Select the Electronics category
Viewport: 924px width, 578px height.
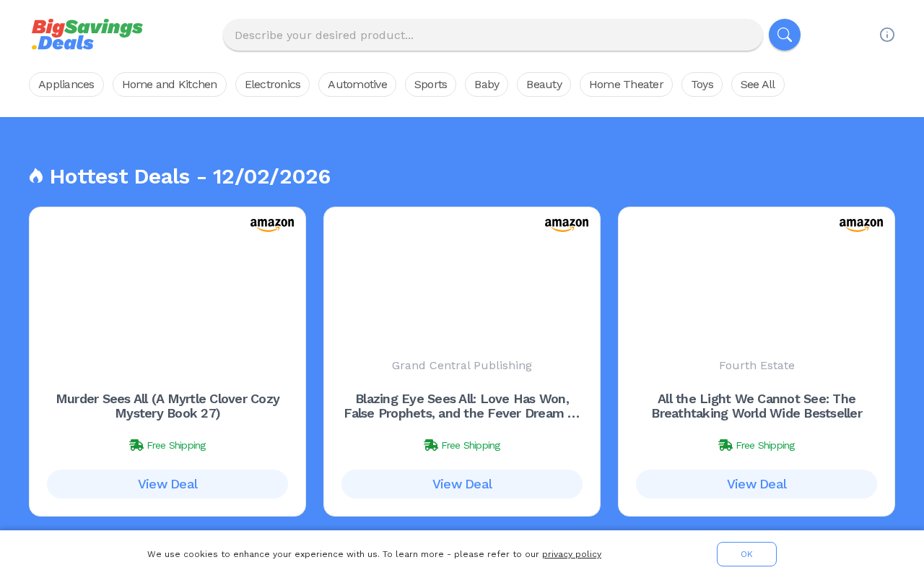[272, 85]
